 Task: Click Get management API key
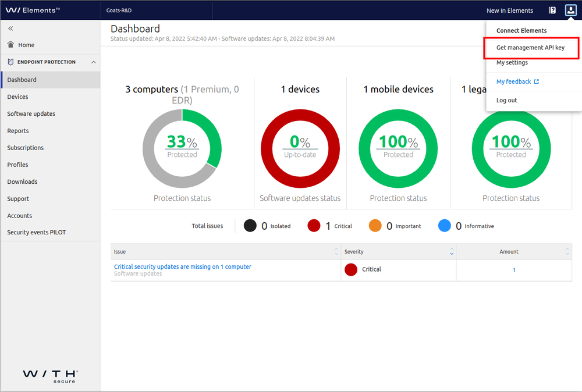(x=531, y=48)
